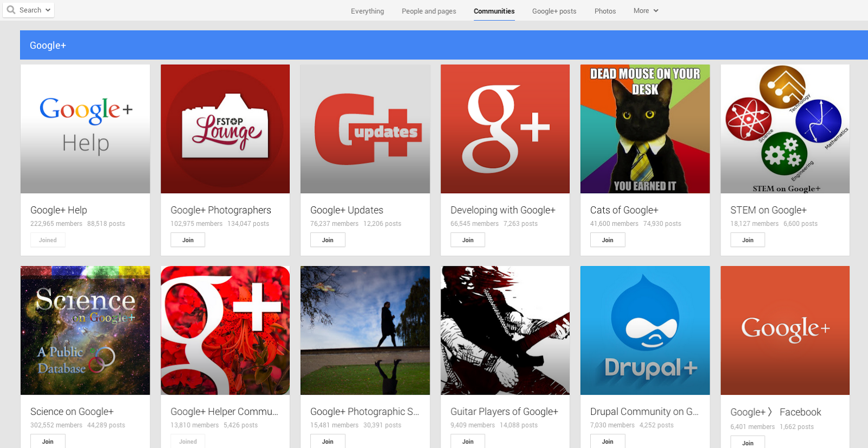This screenshot has height=448, width=868.
Task: Join the Science on Google+ community
Action: [x=48, y=441]
